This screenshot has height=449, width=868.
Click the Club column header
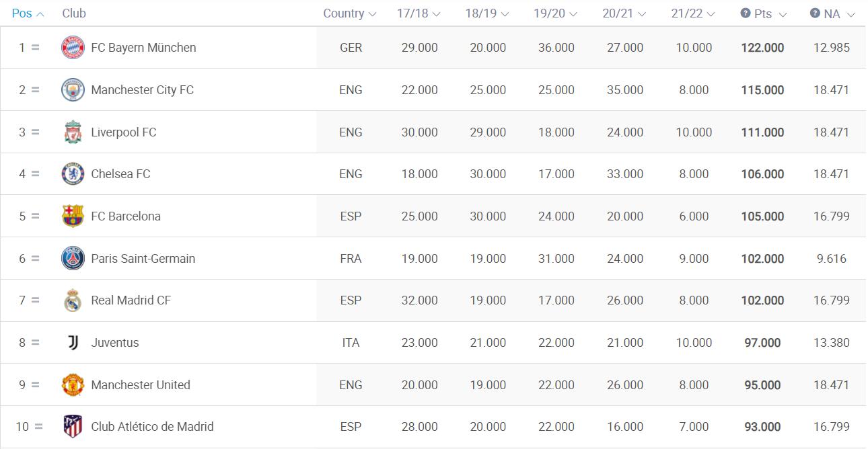[74, 13]
